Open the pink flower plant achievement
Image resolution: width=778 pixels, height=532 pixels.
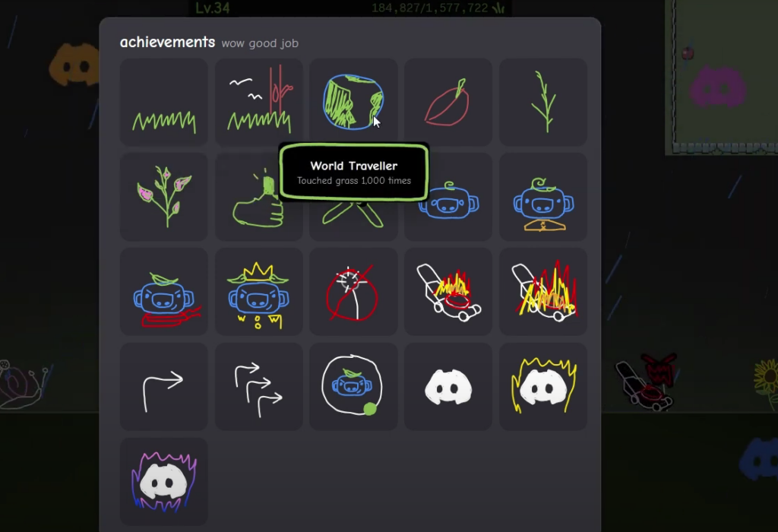pyautogui.click(x=164, y=197)
